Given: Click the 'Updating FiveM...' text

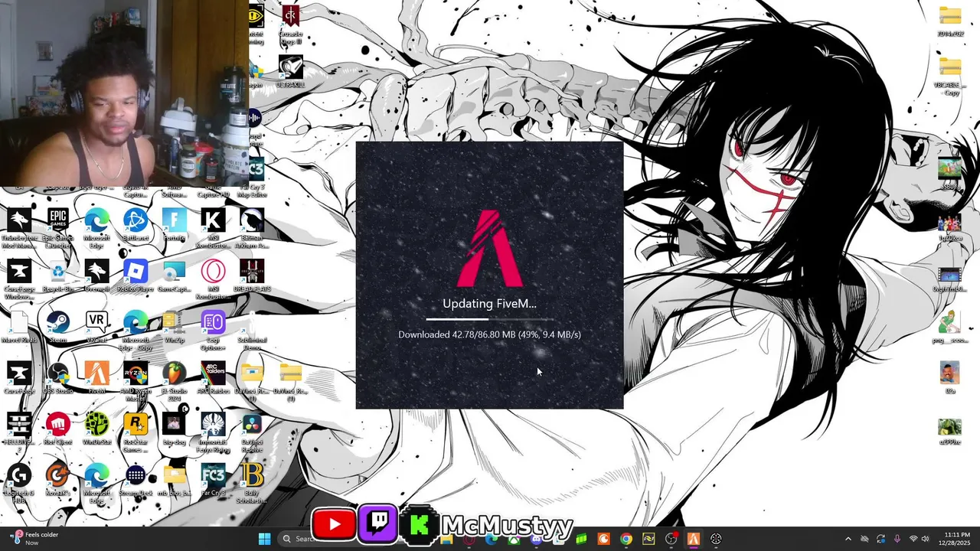Looking at the screenshot, I should click(x=490, y=304).
